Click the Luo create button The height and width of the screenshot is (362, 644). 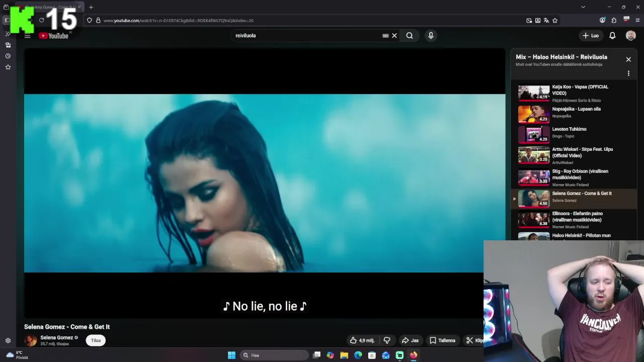coord(591,36)
